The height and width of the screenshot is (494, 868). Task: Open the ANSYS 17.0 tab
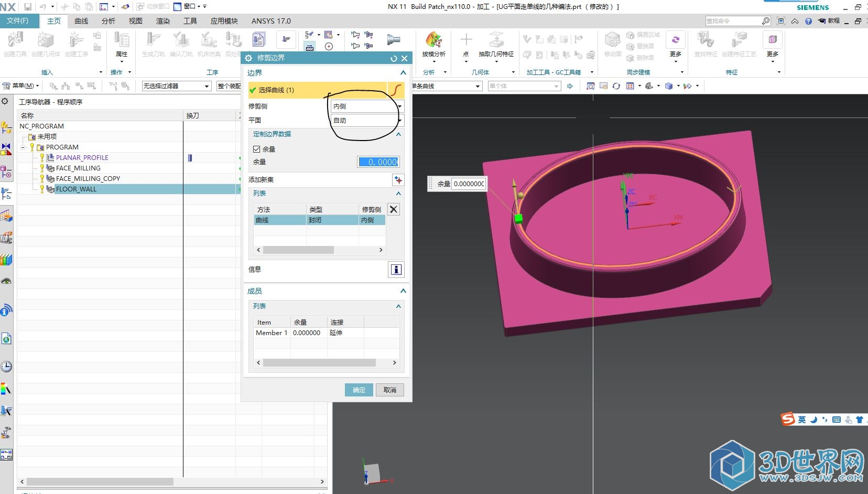271,21
